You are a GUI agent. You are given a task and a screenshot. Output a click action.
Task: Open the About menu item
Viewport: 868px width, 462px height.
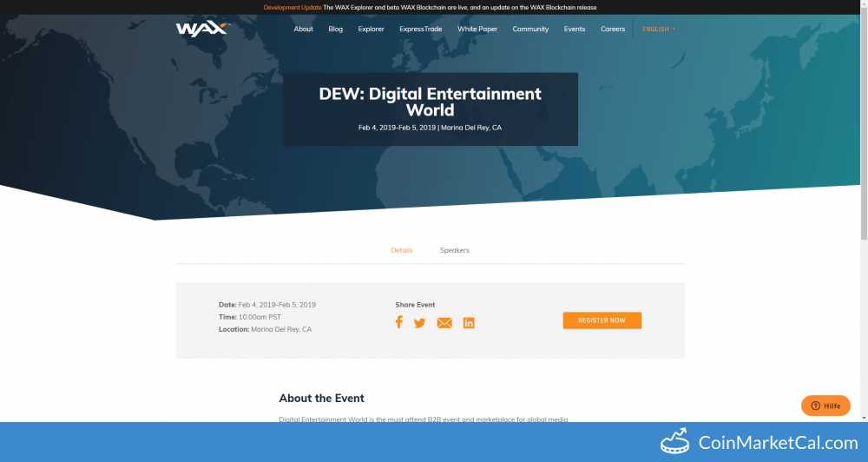[303, 29]
